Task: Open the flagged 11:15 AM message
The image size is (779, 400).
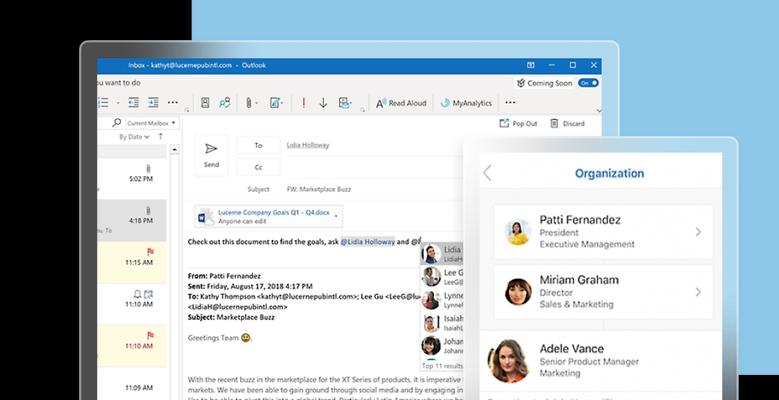Action: (132, 262)
